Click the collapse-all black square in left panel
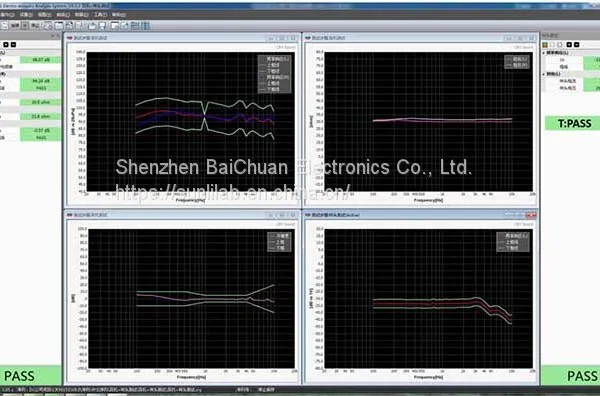Screen dimensions: 600x396 (x=13, y=44)
